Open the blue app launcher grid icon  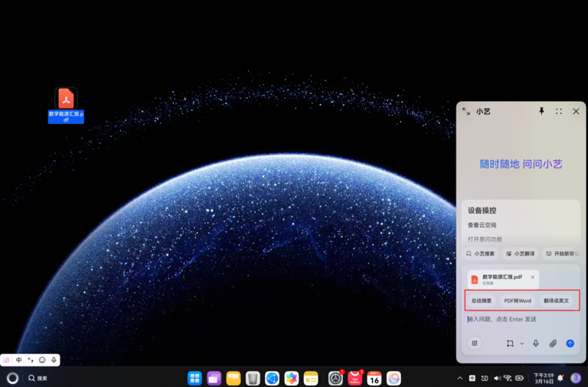click(x=194, y=379)
